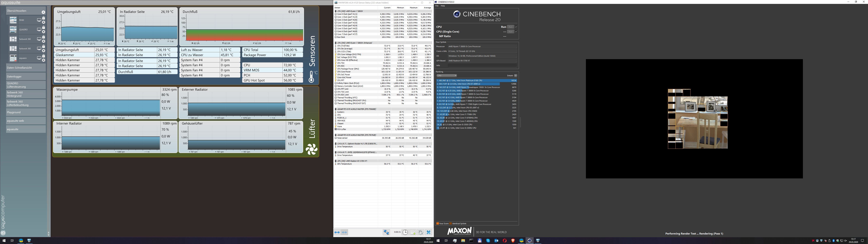Select HWiNFO CPU (Tctl/Tdie) row

pyautogui.click(x=383, y=46)
